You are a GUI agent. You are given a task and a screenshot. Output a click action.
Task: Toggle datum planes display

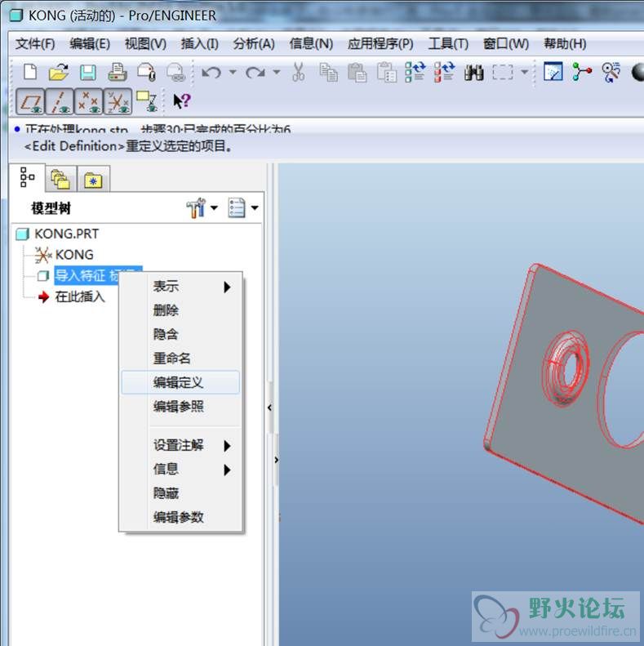[30, 101]
